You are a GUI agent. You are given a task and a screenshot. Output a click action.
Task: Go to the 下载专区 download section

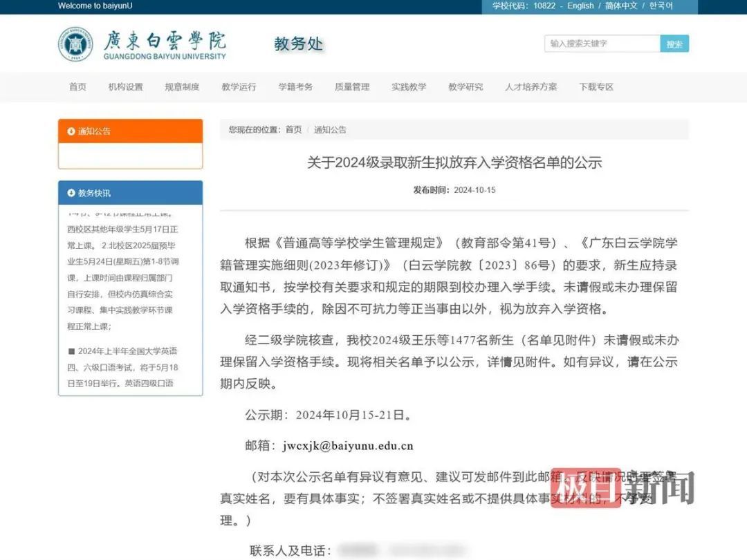pos(595,87)
